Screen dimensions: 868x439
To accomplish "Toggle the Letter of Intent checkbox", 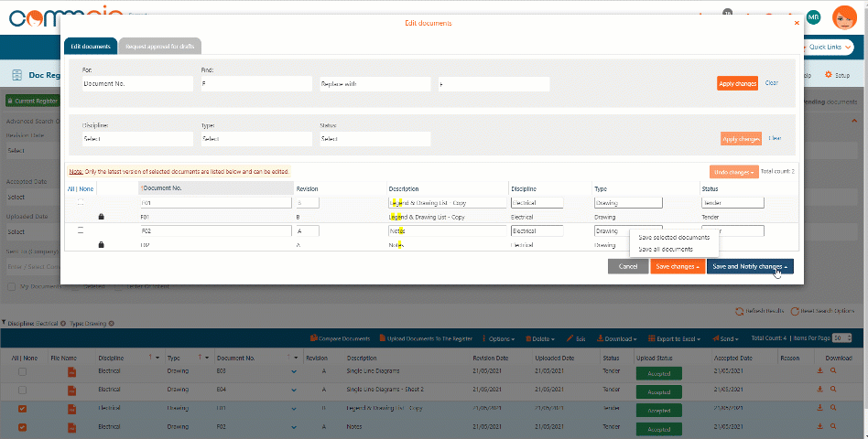I will pyautogui.click(x=118, y=287).
